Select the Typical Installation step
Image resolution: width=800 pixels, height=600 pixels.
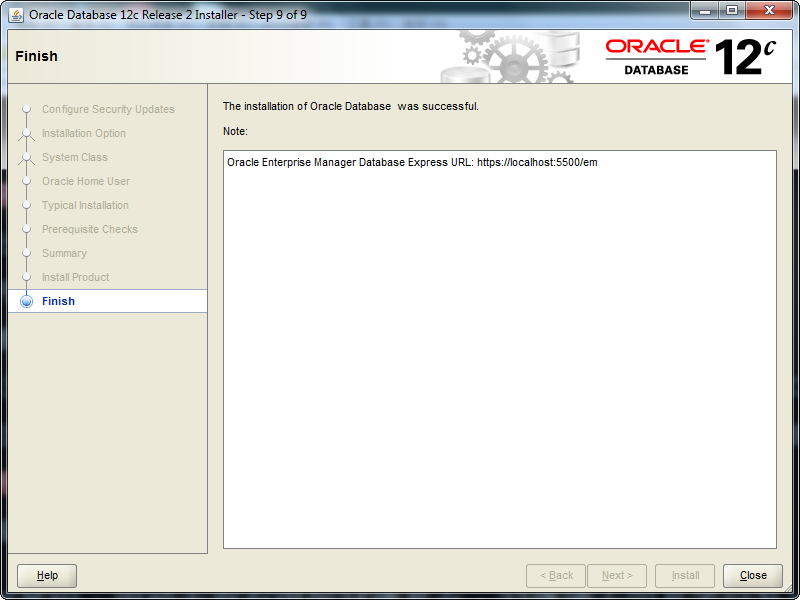[x=85, y=205]
